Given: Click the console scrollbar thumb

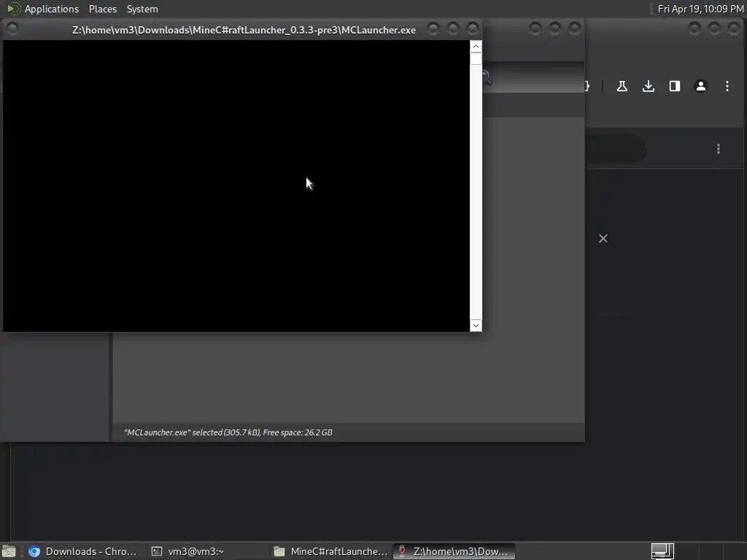Looking at the screenshot, I should point(476,58).
